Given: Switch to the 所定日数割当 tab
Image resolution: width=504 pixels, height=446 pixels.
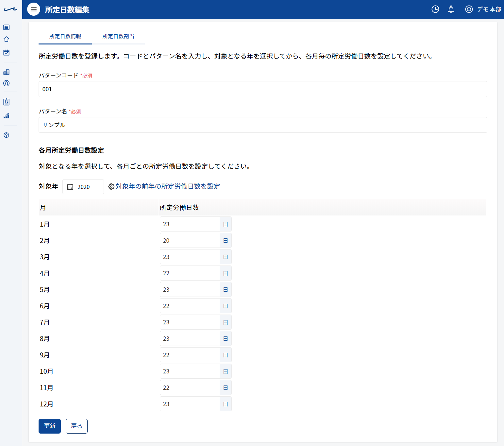Looking at the screenshot, I should 118,36.
